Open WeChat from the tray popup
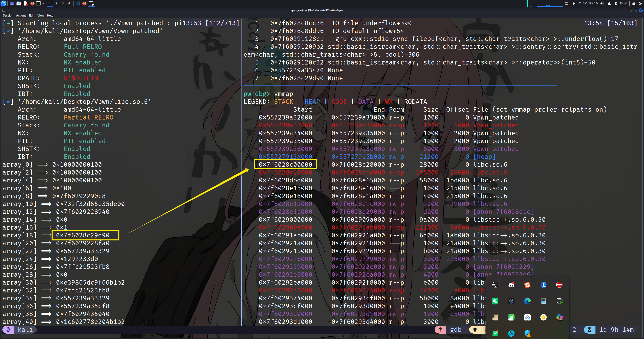The height and width of the screenshot is (339, 644). pos(495,301)
